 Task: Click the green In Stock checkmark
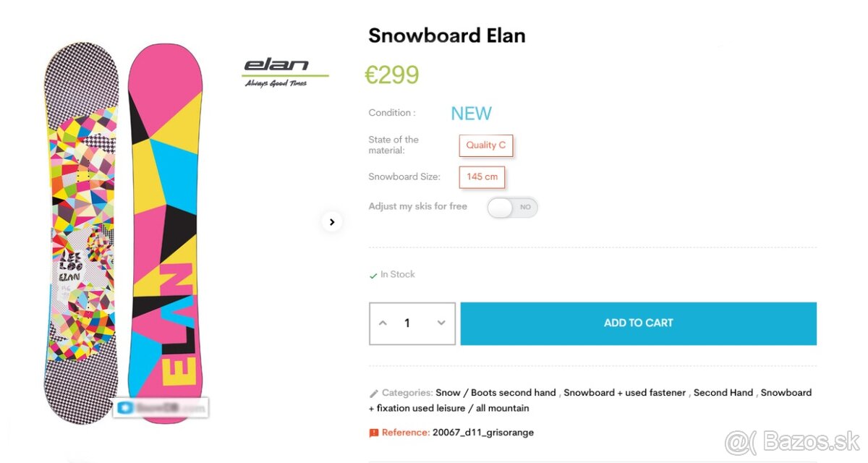[x=372, y=274]
